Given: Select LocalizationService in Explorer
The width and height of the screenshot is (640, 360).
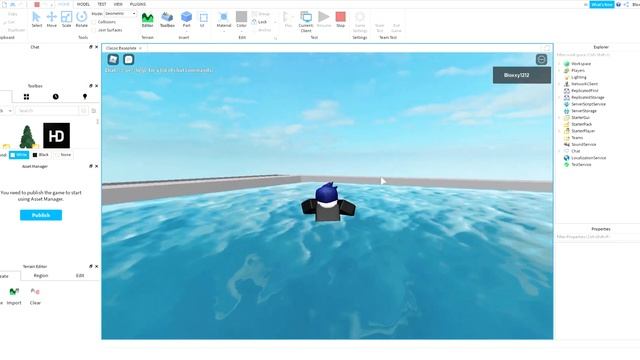Looking at the screenshot, I should [x=589, y=158].
